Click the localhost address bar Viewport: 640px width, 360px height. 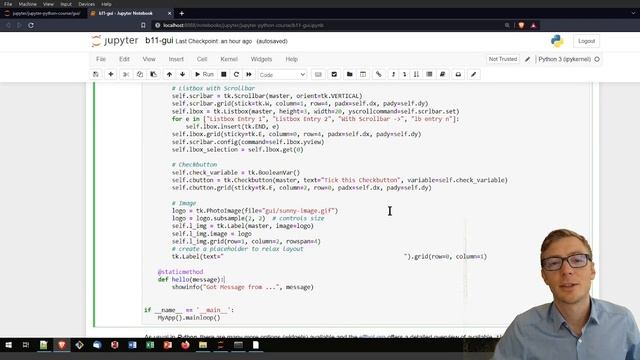click(x=327, y=25)
